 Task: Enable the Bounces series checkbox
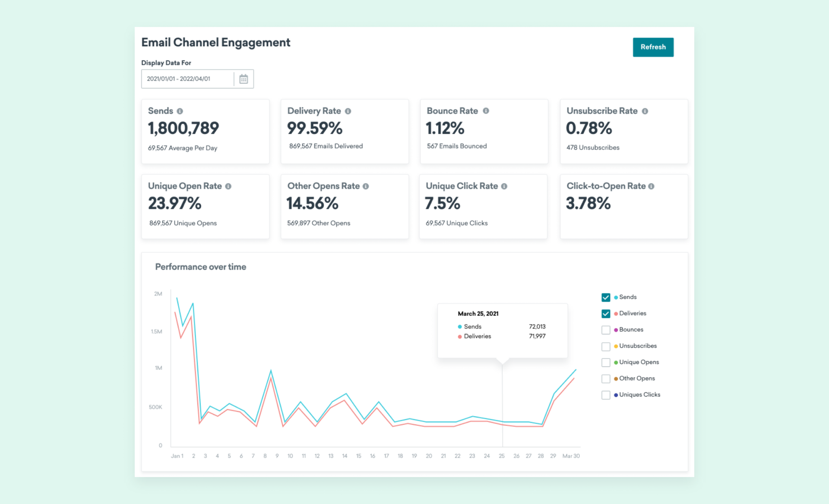[x=606, y=330]
